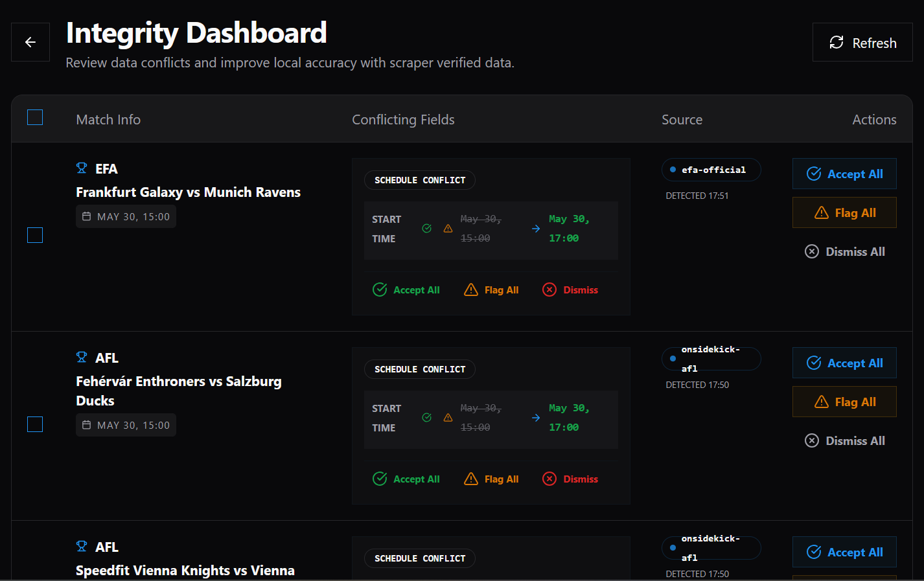
Task: Click onsidekick-afl source badge for Vienna Knights row
Action: (711, 548)
